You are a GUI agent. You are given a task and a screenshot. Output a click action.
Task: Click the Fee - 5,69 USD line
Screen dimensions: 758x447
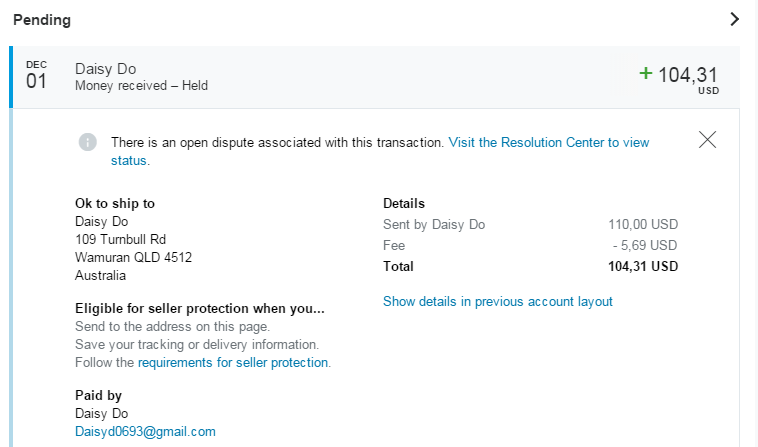(x=530, y=245)
